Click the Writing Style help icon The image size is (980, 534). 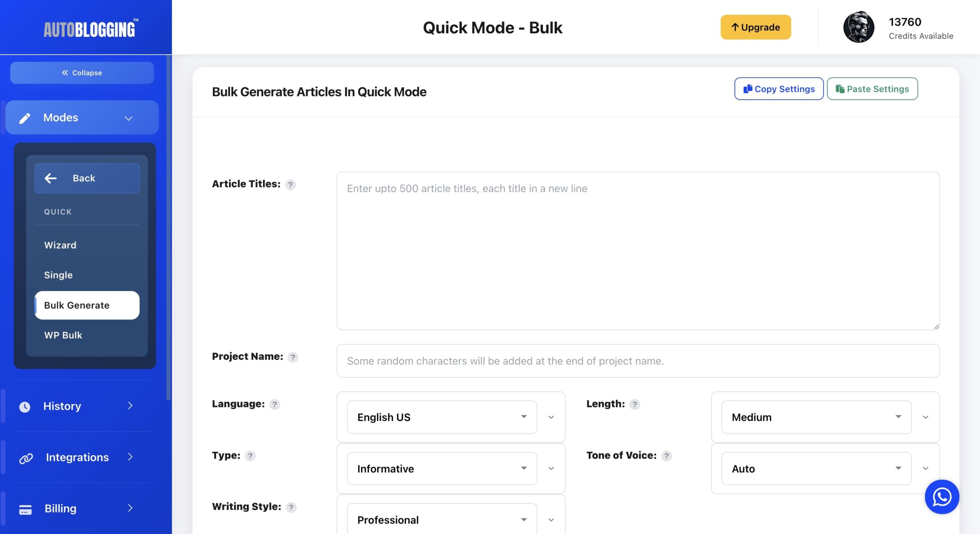291,507
